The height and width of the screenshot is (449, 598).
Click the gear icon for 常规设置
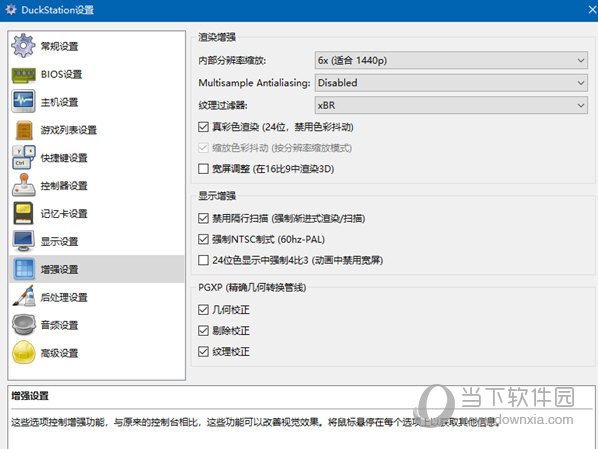point(23,46)
